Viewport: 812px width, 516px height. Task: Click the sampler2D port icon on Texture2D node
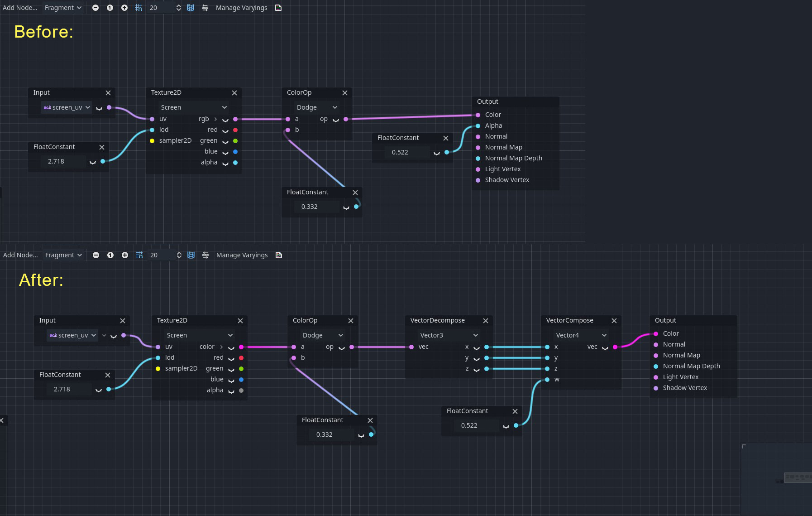(152, 140)
